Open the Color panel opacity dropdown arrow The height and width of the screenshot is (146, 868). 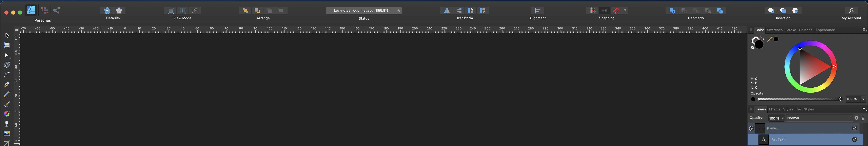coord(863,99)
